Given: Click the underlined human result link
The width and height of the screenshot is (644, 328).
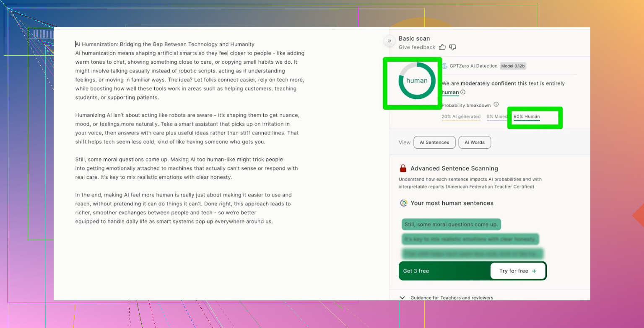Looking at the screenshot, I should click(x=450, y=92).
